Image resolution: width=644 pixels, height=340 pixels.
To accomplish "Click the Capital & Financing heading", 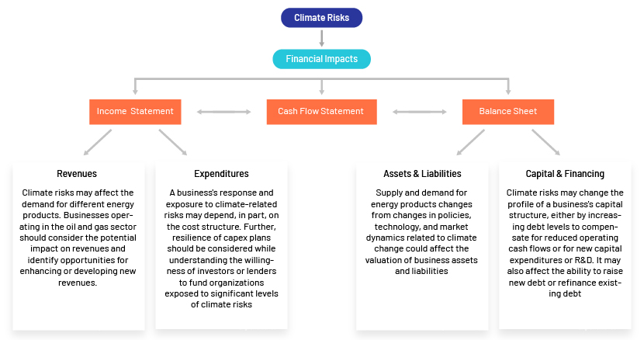I will coord(565,174).
